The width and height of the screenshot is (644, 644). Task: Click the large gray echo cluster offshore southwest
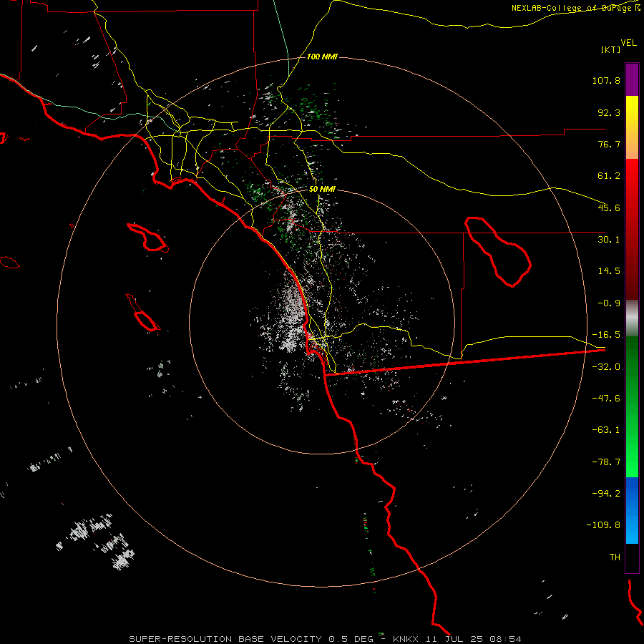(x=96, y=542)
